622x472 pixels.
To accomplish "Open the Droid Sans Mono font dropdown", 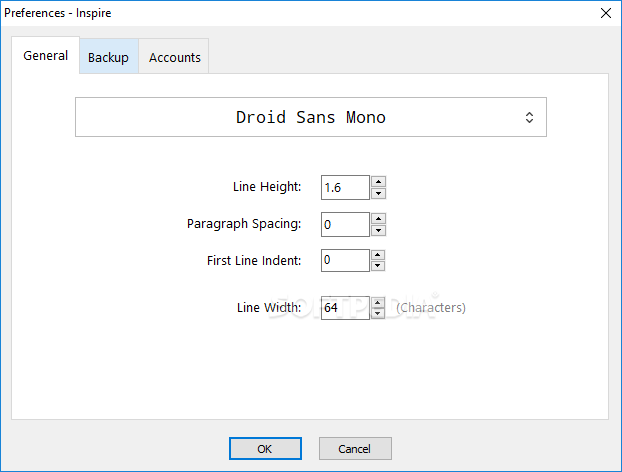I will pyautogui.click(x=311, y=117).
